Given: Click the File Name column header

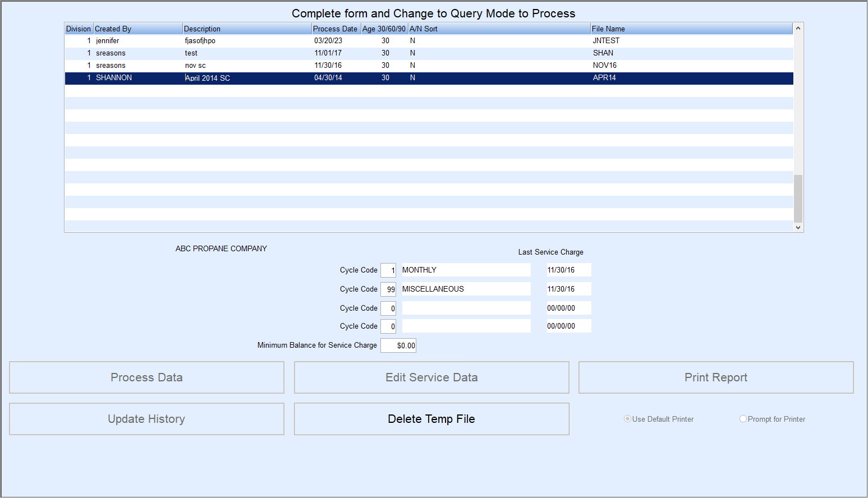Looking at the screenshot, I should click(x=608, y=29).
